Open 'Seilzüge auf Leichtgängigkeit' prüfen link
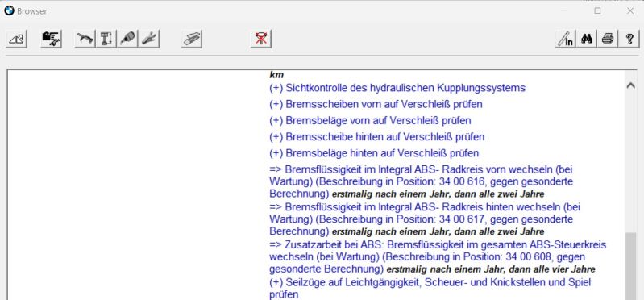This screenshot has width=644, height=300. (x=430, y=289)
